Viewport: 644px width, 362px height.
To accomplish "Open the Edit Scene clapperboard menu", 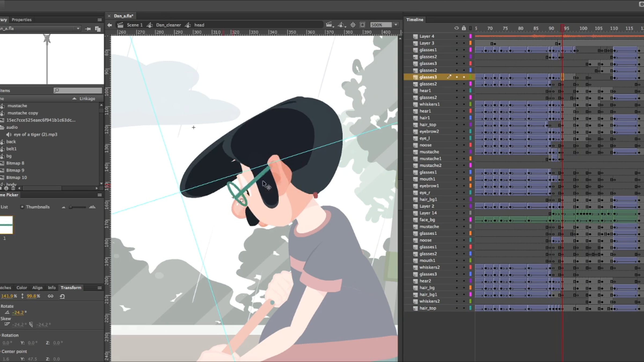I will pyautogui.click(x=330, y=25).
